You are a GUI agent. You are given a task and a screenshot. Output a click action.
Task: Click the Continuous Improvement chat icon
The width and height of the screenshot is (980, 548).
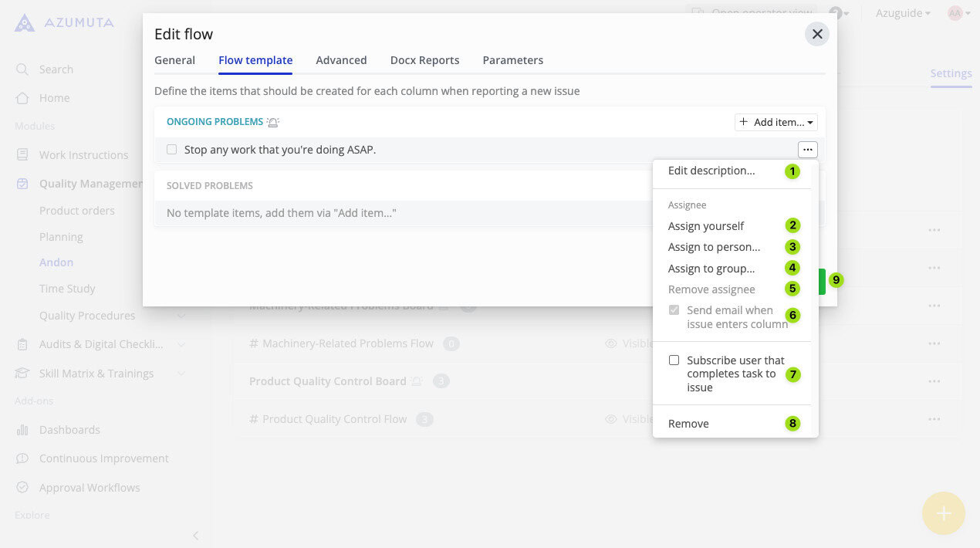coord(22,458)
